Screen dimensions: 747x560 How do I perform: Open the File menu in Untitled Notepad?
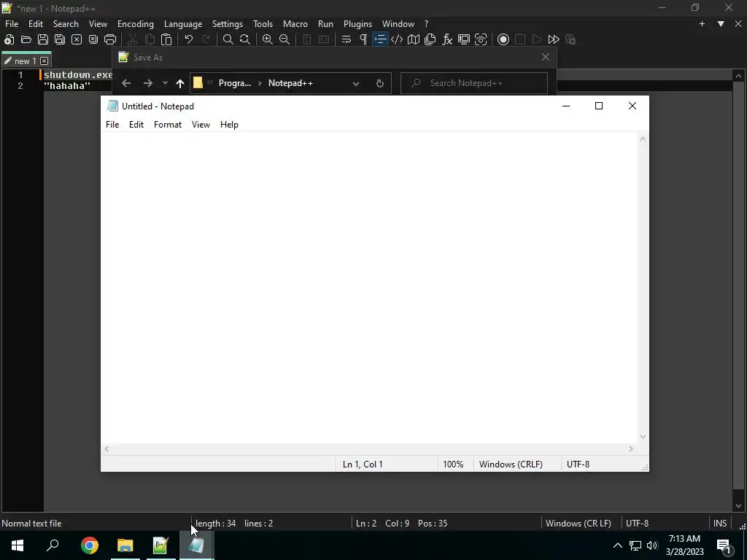click(x=112, y=124)
